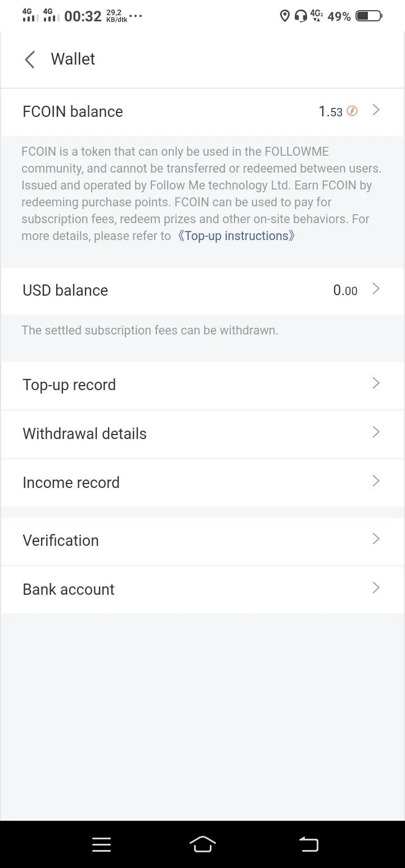Open the Top-up instructions link
The image size is (405, 868).
[x=236, y=236]
